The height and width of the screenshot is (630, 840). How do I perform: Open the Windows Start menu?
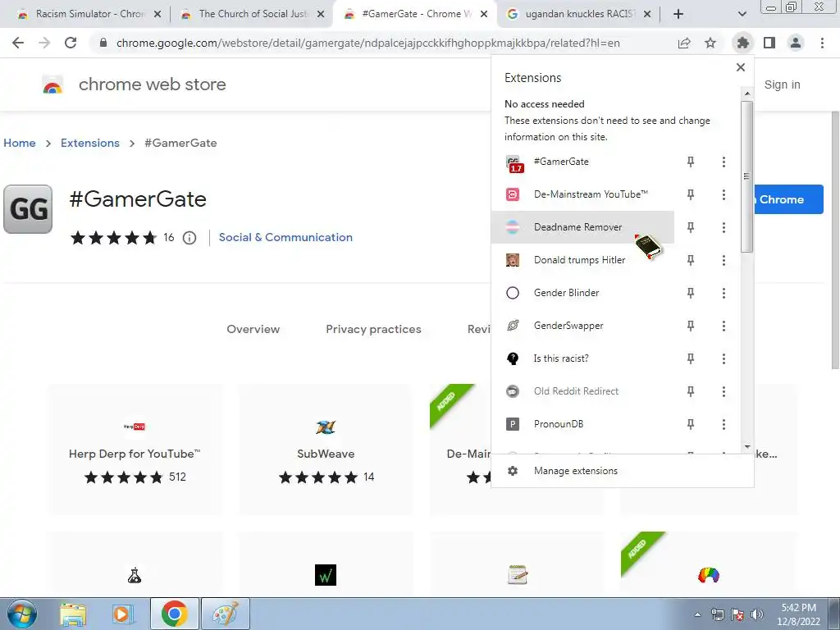22,614
